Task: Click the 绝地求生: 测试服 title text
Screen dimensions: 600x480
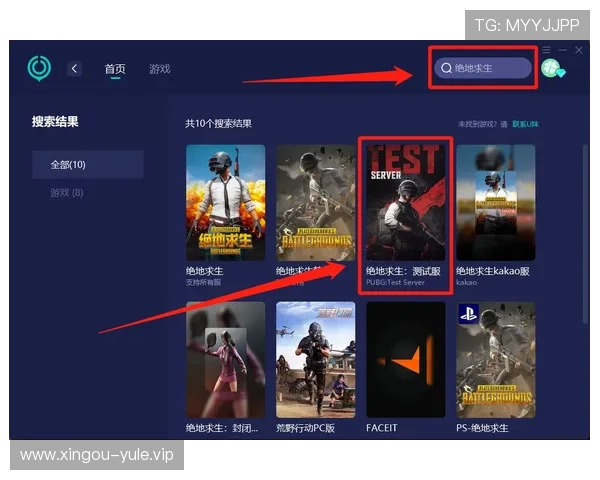Action: click(403, 271)
